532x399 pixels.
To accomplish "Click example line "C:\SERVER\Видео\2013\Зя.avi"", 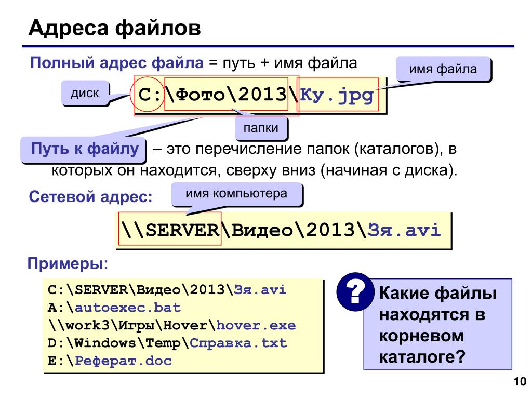I will (x=167, y=290).
